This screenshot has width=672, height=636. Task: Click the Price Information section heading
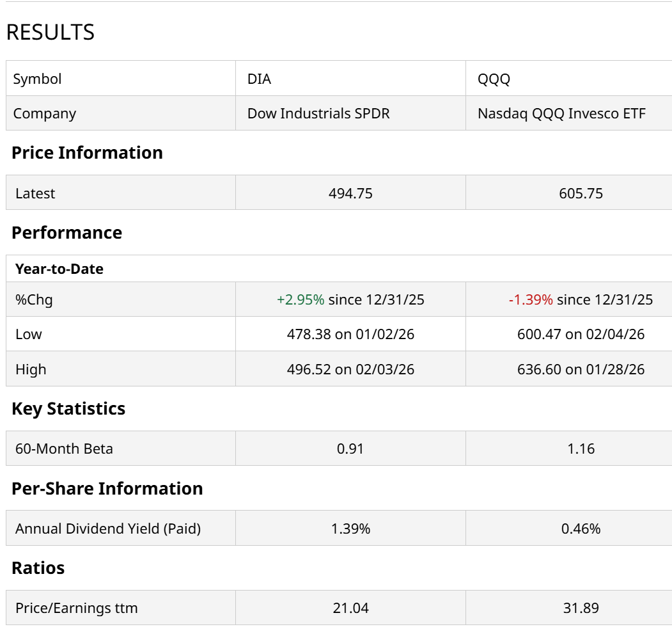(87, 152)
